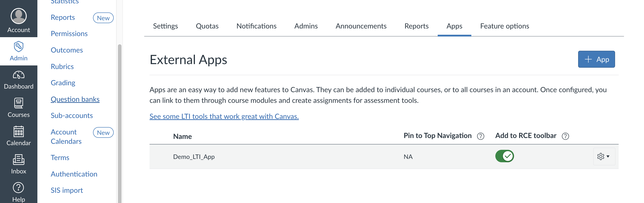
Task: Open gear settings dropdown for Demo_LTI_App
Action: tap(603, 156)
